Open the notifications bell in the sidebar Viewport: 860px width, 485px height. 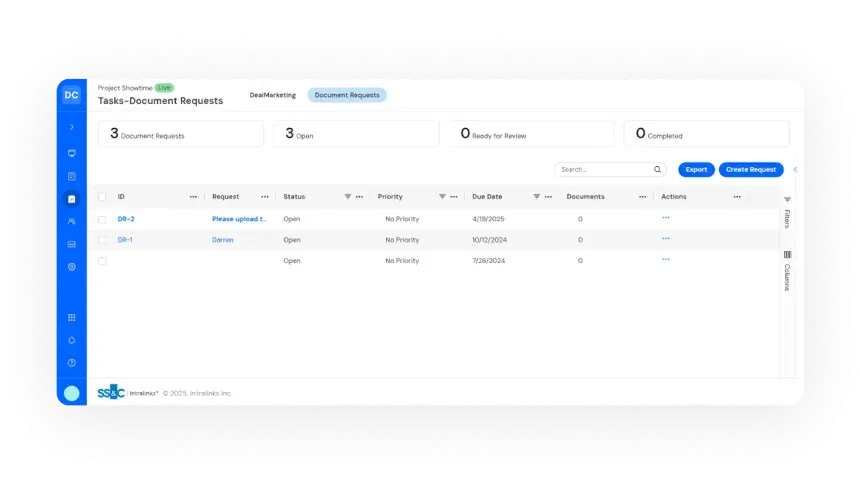point(71,340)
